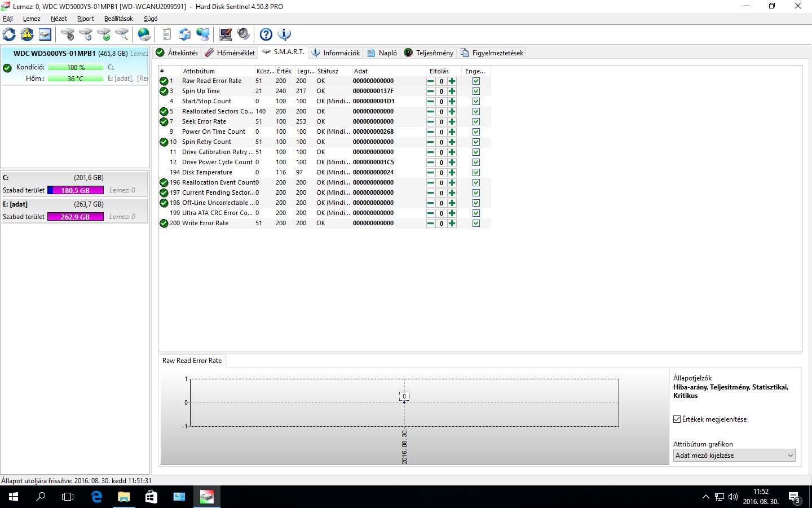Open the Adat mező kijelzése dropdown
This screenshot has height=508, width=812.
(x=734, y=456)
